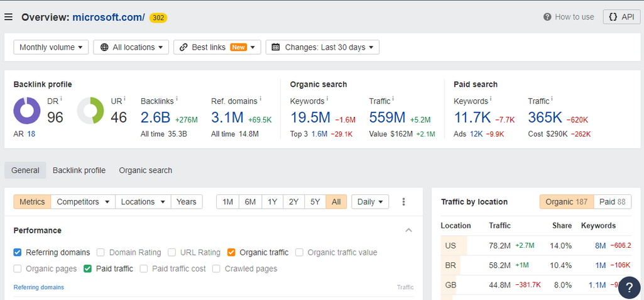644x300 pixels.
Task: Open the question mark help chat bubble
Action: pyautogui.click(x=629, y=287)
